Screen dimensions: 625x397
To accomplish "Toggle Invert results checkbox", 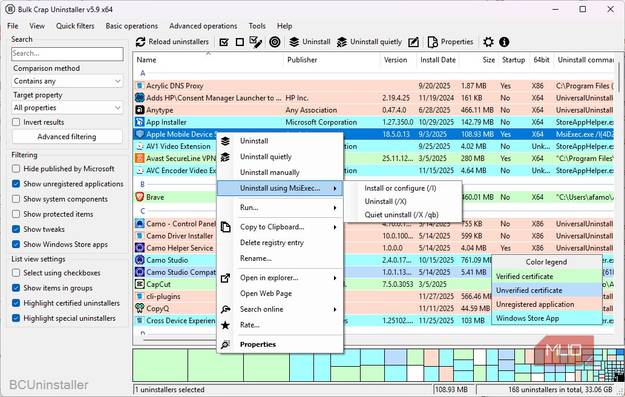I will (x=16, y=122).
